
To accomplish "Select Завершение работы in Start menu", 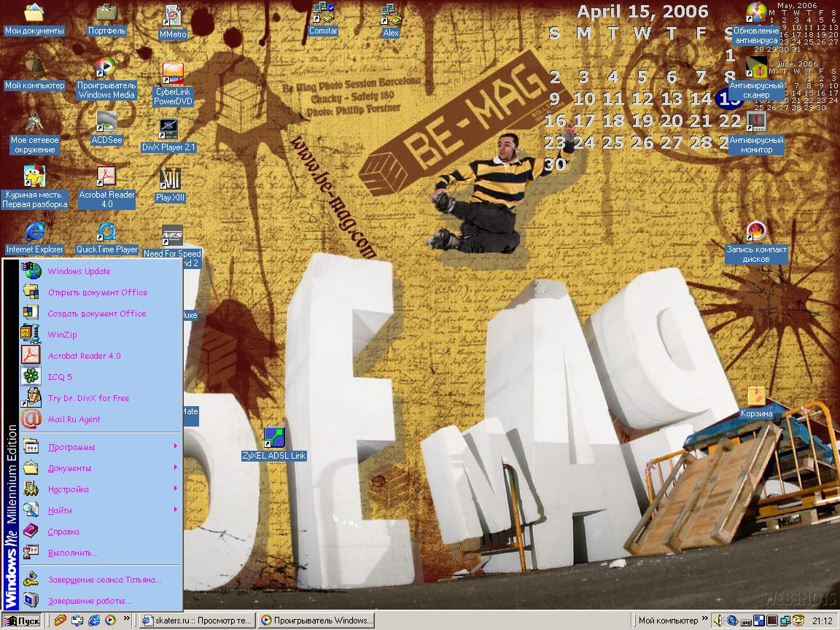I will (90, 601).
